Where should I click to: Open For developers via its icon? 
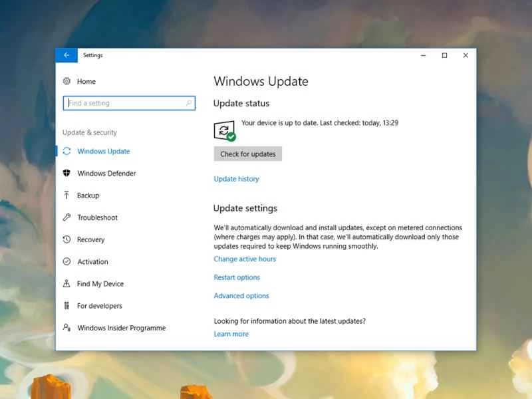(x=66, y=306)
